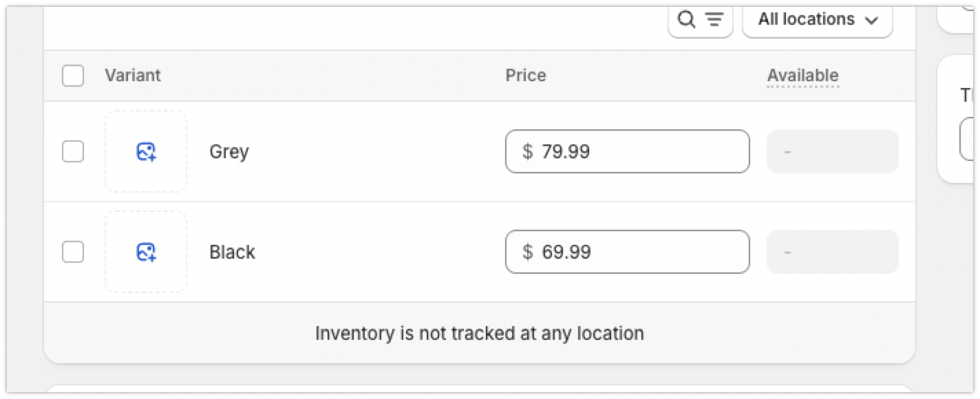Add an image for the Black variant
Image resolution: width=980 pixels, height=399 pixels.
146,252
